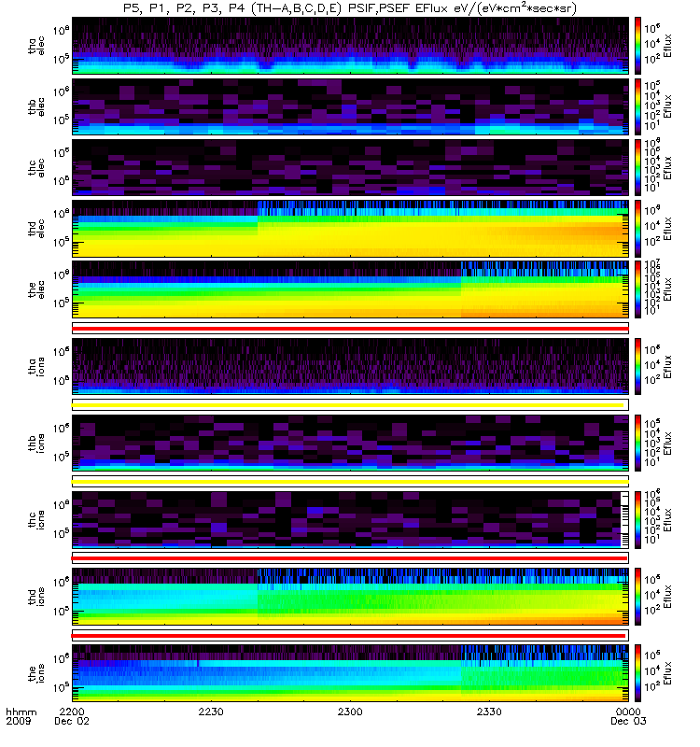Click the color bar beside the 'the ions' panel

coord(637,673)
